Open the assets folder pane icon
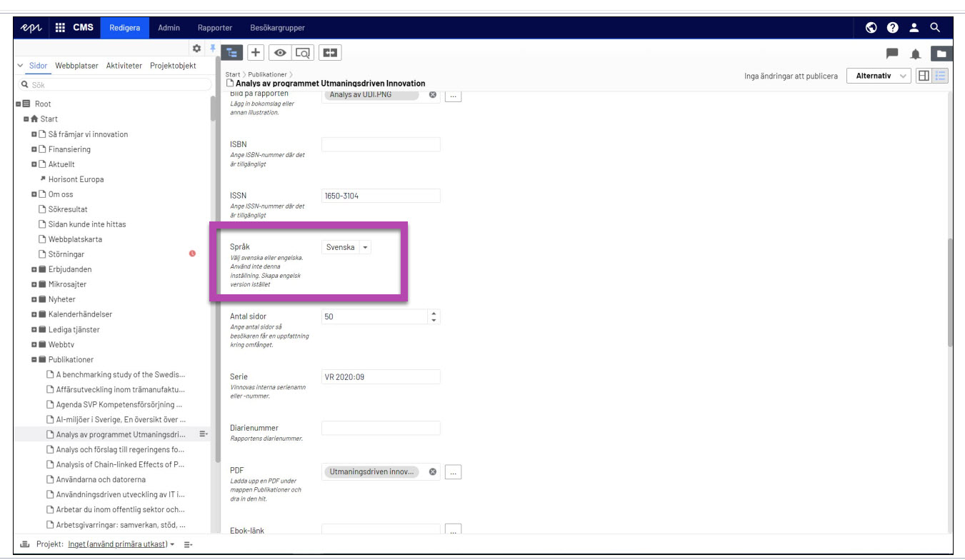The image size is (965, 560). click(x=941, y=54)
